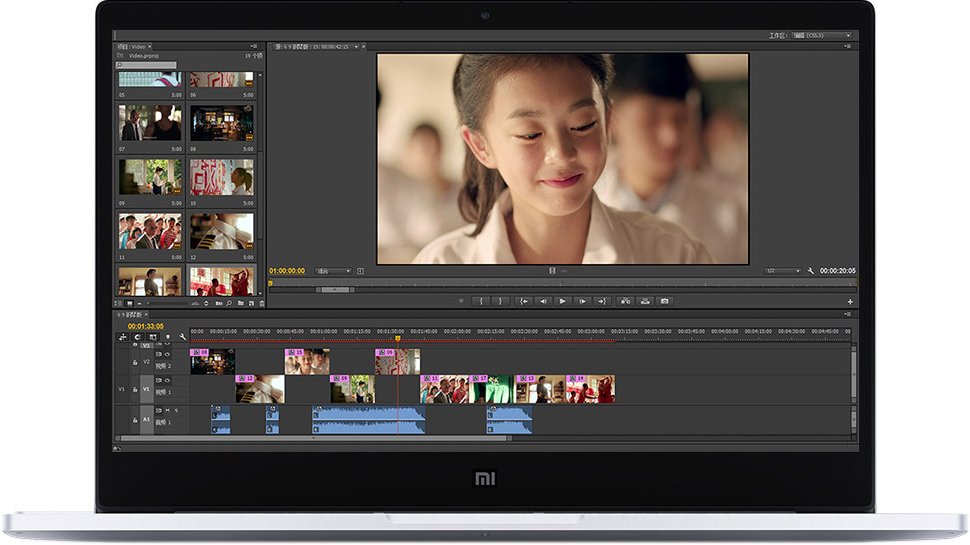
Task: Mute the A1 audio track
Action: [x=167, y=411]
